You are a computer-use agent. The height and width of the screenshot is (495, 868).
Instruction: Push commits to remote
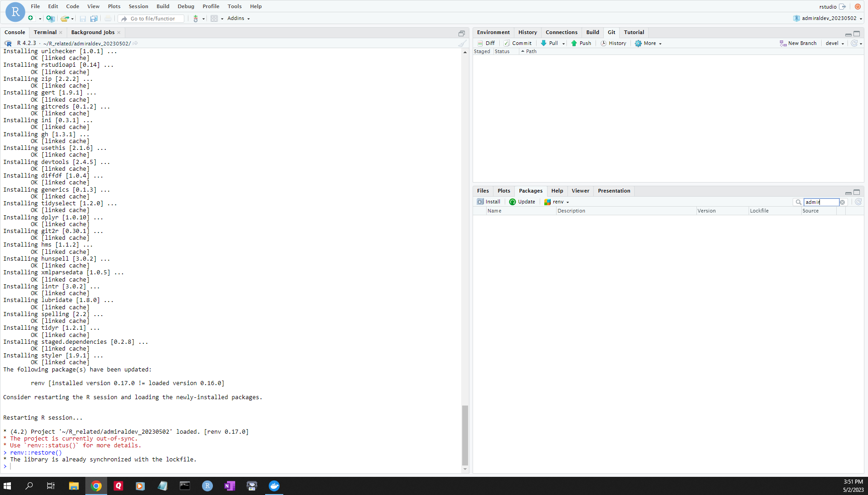pyautogui.click(x=581, y=43)
